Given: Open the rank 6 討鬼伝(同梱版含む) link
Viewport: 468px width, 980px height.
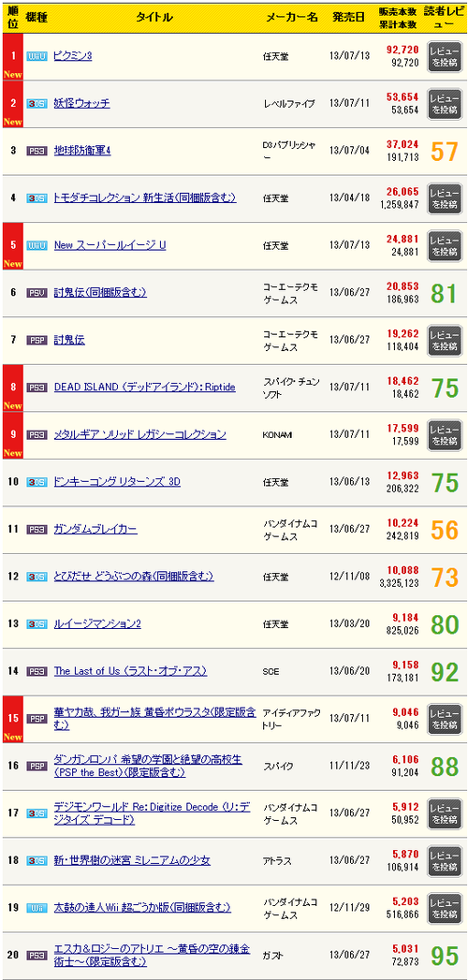Looking at the screenshot, I should [100, 292].
